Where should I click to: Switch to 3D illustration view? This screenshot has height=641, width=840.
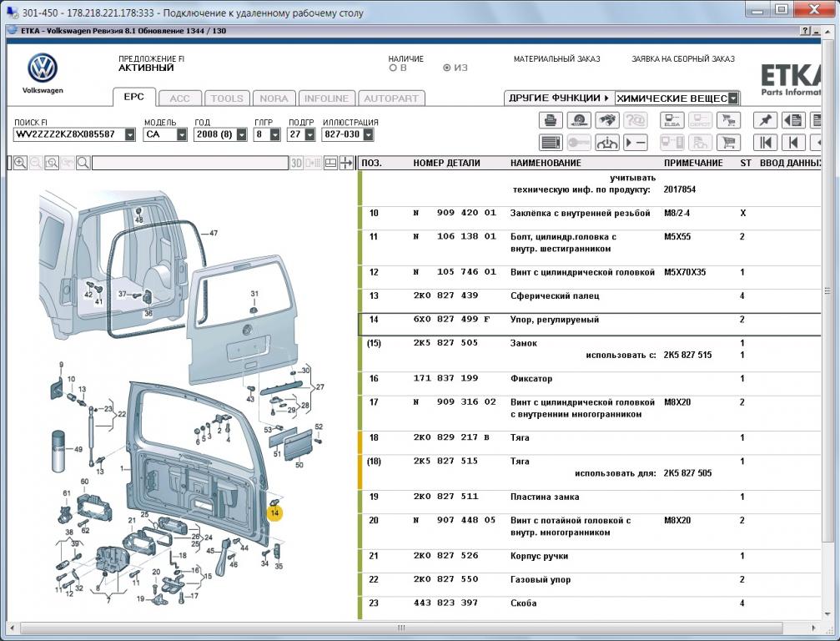297,163
